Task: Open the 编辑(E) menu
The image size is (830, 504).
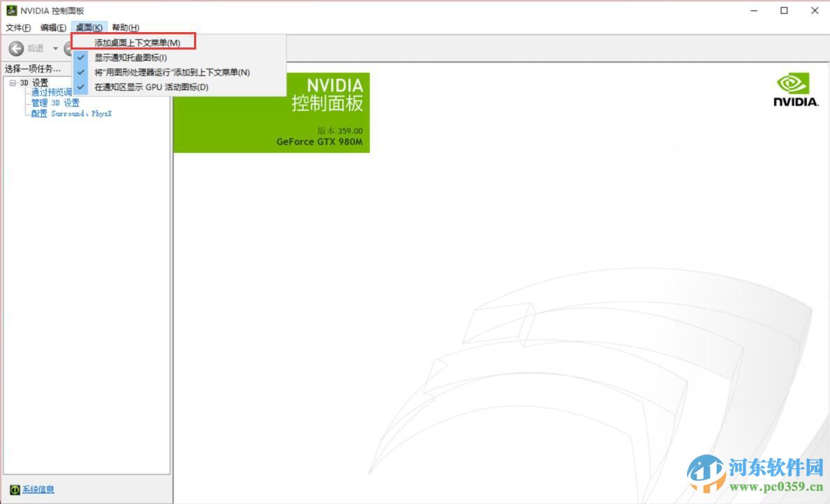Action: 53,27
